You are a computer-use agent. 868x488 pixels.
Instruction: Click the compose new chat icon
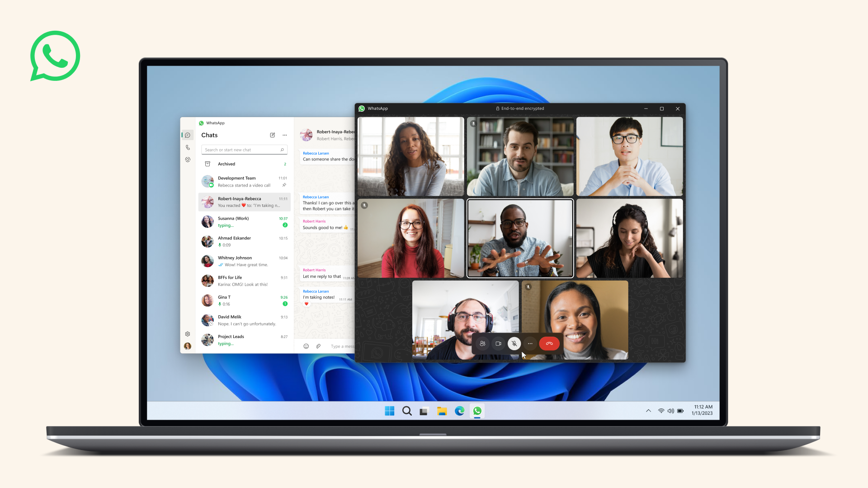273,135
